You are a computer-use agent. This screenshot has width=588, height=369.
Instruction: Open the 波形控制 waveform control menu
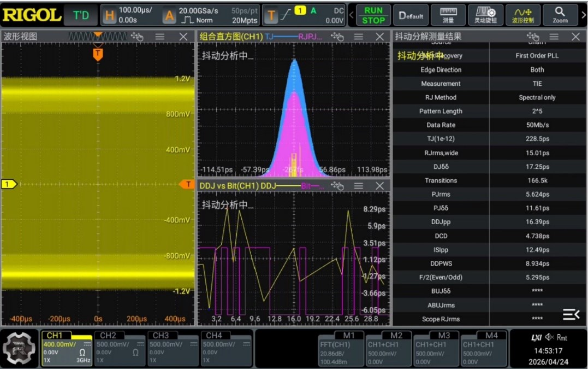click(x=522, y=15)
